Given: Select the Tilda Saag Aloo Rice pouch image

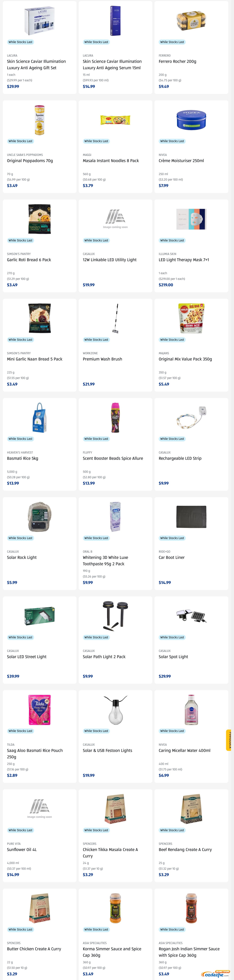Looking at the screenshot, I should (40, 710).
